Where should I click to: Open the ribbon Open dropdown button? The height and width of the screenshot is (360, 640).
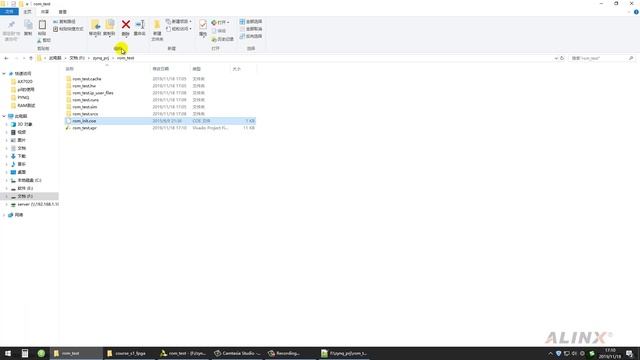pos(220,22)
